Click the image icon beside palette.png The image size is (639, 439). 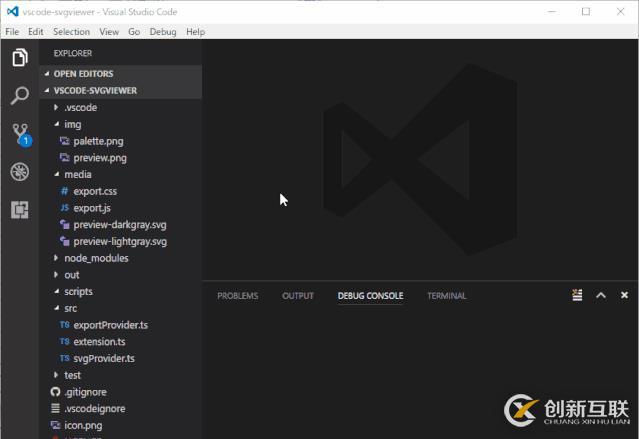point(64,141)
